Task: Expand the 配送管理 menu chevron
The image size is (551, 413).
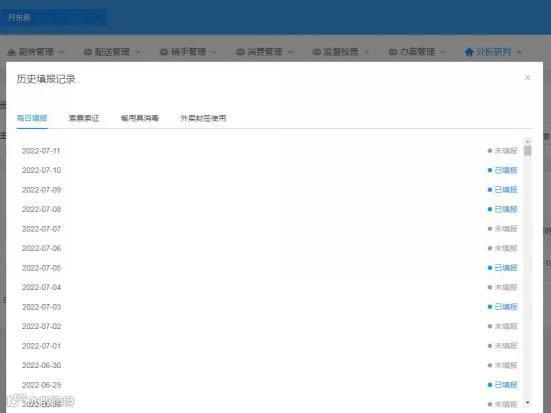Action: tap(138, 52)
